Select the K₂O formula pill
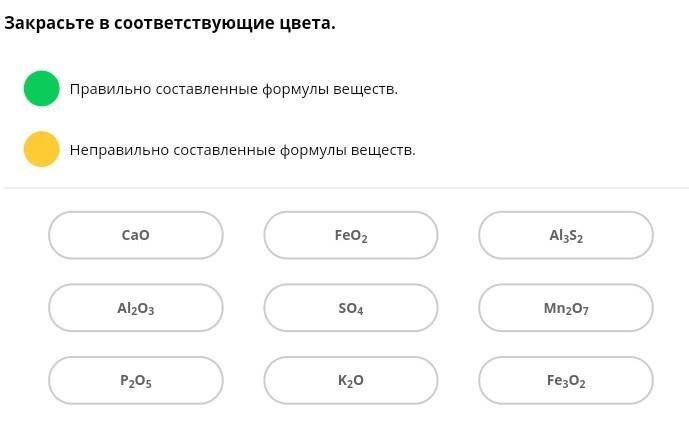689x430 pixels. pos(351,381)
